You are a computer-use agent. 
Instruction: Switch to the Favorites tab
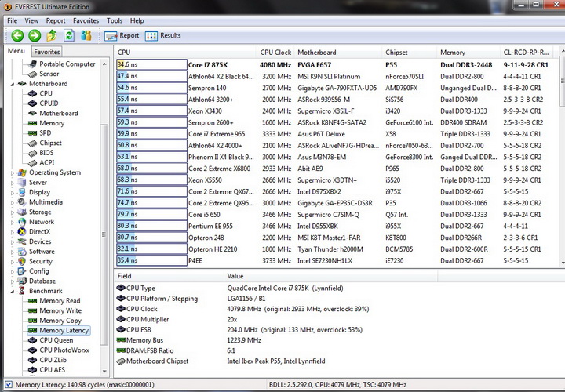click(47, 52)
